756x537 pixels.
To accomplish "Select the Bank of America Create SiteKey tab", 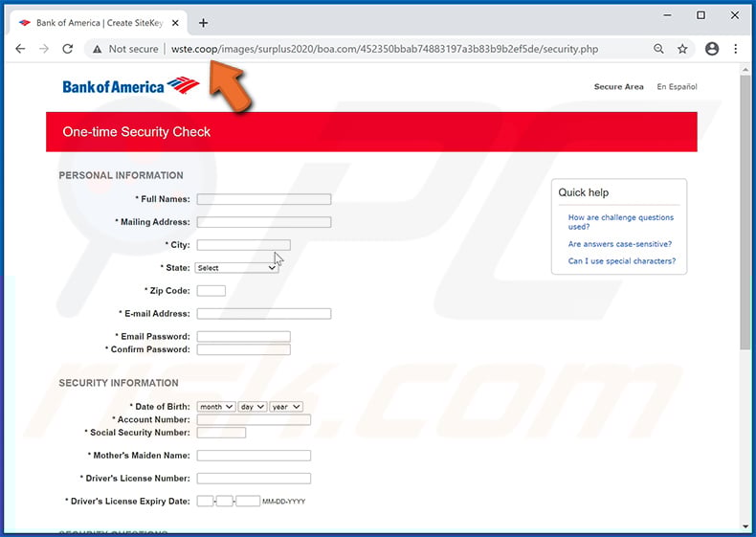I will pos(99,23).
